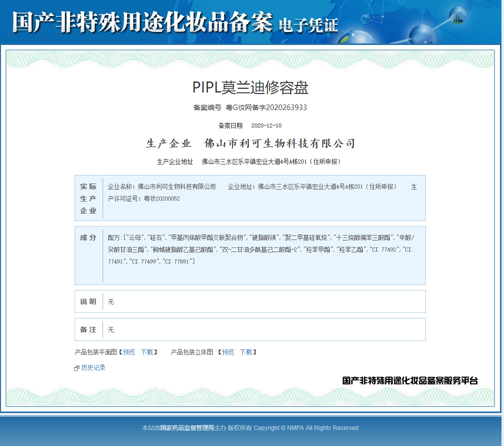504x446 pixels.
Task: Click the 电子凭证 banner text
Action: click(308, 25)
